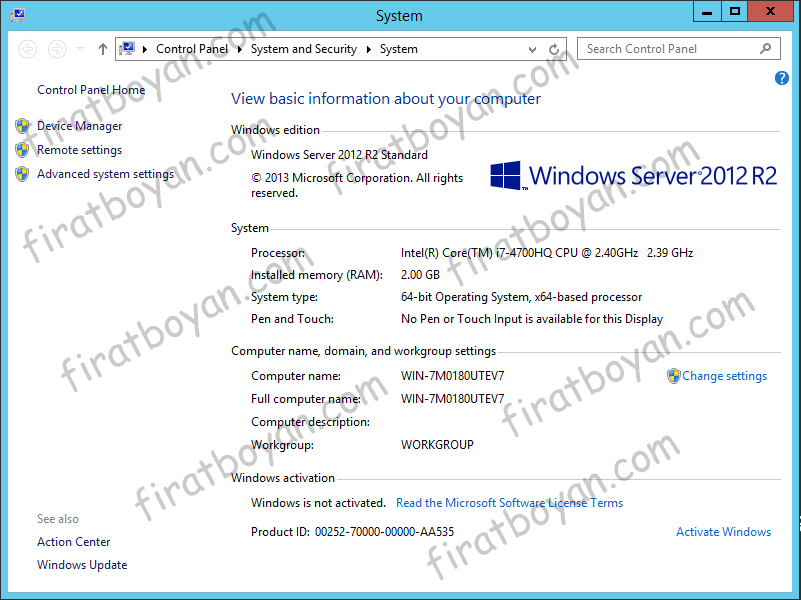Viewport: 801px width, 600px height.
Task: Click the search magnifier icon
Action: pos(765,49)
